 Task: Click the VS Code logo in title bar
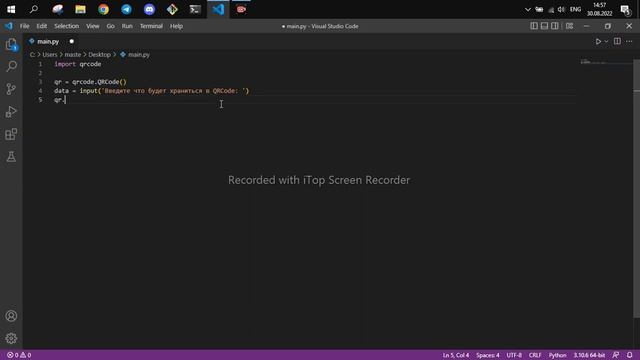click(x=9, y=26)
